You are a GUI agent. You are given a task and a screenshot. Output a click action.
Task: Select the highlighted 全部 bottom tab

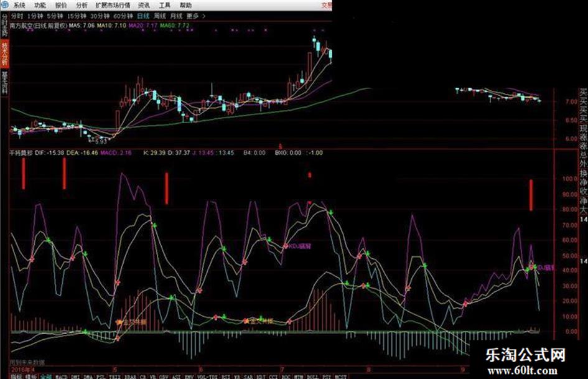point(46,376)
